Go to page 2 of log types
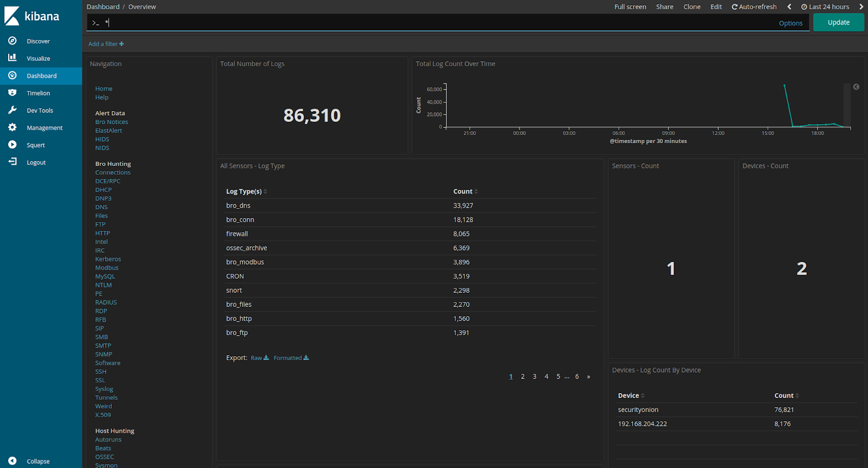 tap(522, 376)
